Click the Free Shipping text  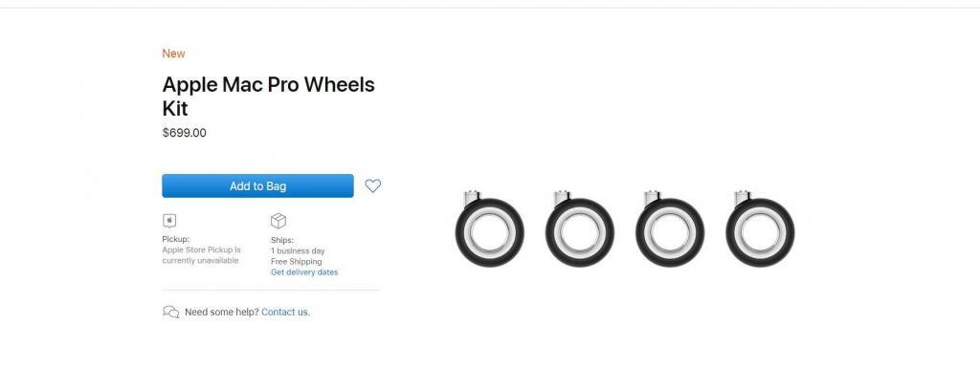(x=297, y=261)
